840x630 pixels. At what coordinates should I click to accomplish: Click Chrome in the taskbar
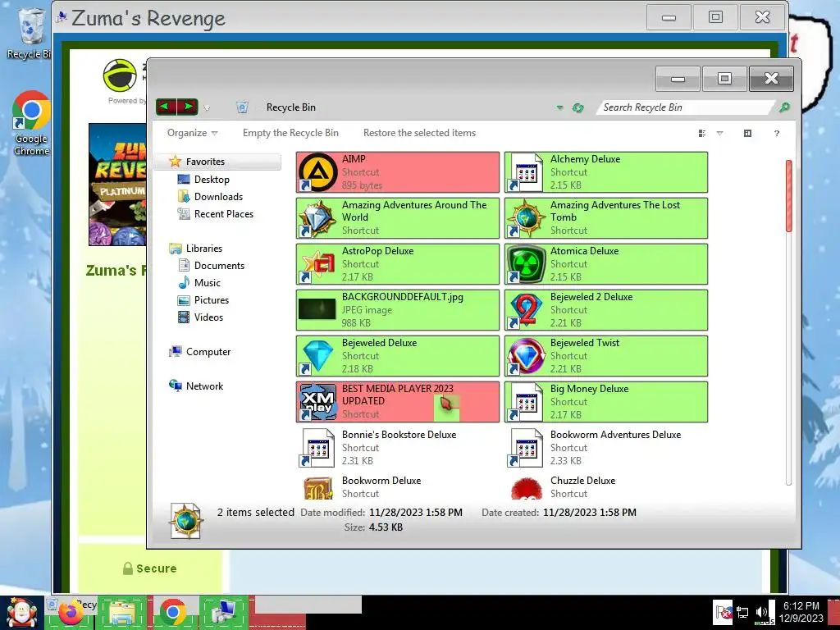[x=172, y=613]
